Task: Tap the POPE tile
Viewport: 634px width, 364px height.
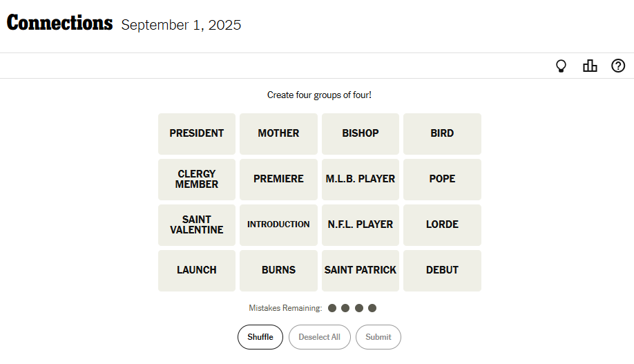Action: [442, 179]
